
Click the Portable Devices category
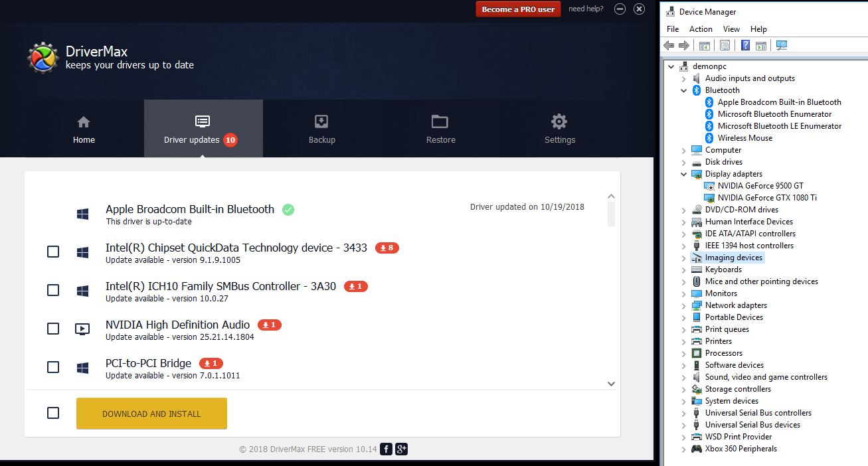click(x=734, y=317)
